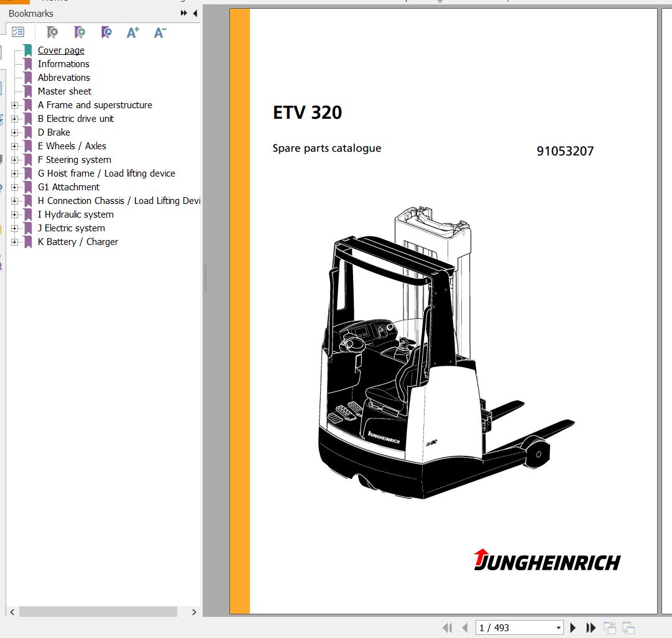This screenshot has width=672, height=638.
Task: Click the forklift illustration on the cover
Action: [x=446, y=353]
